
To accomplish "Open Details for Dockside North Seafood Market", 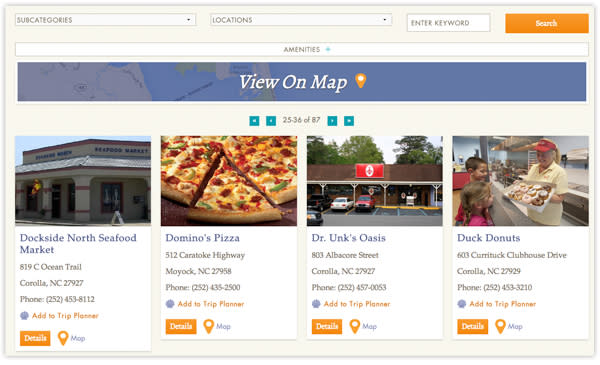I will pos(35,338).
